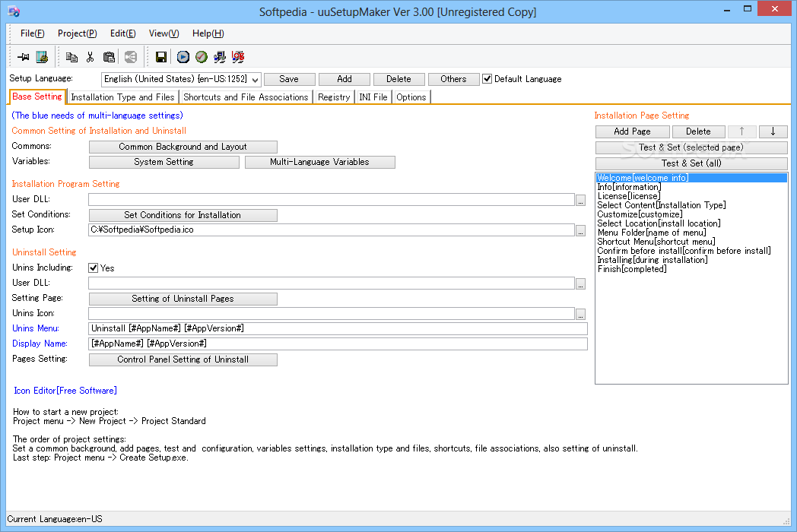This screenshot has height=532, width=797.
Task: Click Installation User DLL input field
Action: 332,200
